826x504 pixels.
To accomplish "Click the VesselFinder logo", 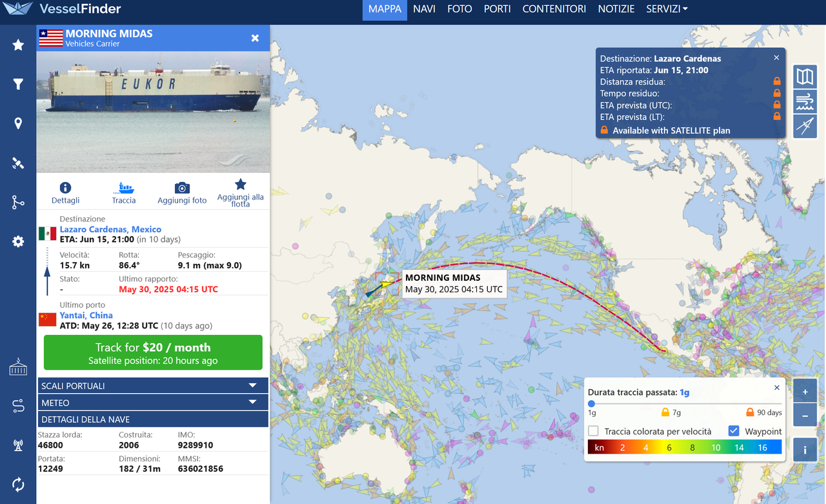I will pyautogui.click(x=61, y=9).
